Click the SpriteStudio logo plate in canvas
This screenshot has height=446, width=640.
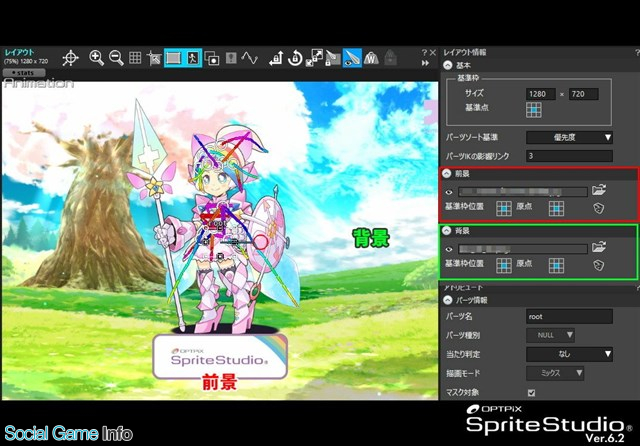tap(220, 356)
